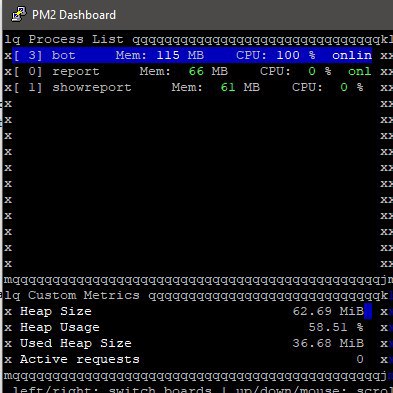Click the Process List panel header

[76, 39]
